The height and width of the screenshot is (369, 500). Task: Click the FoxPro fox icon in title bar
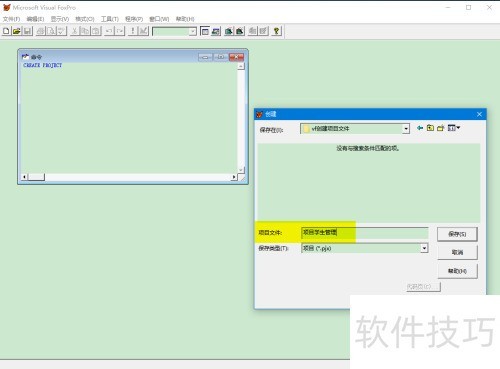7,7
